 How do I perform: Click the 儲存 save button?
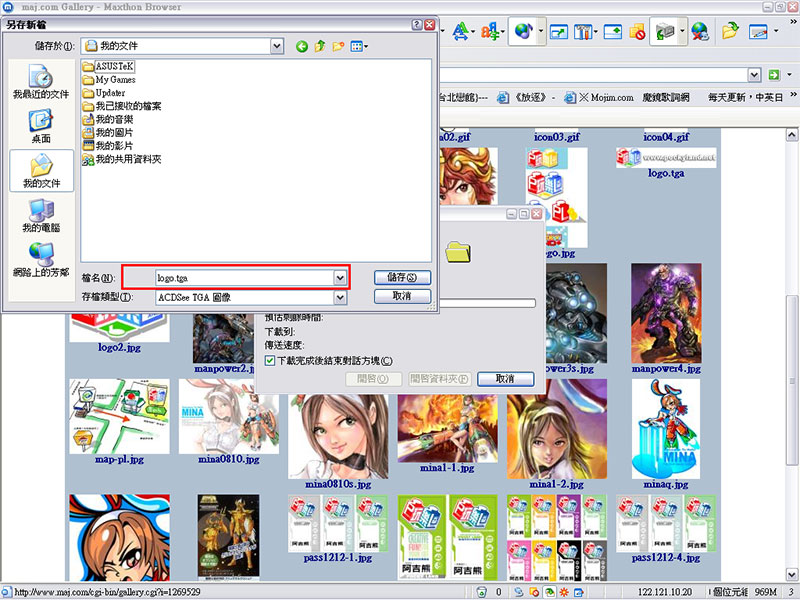point(402,277)
